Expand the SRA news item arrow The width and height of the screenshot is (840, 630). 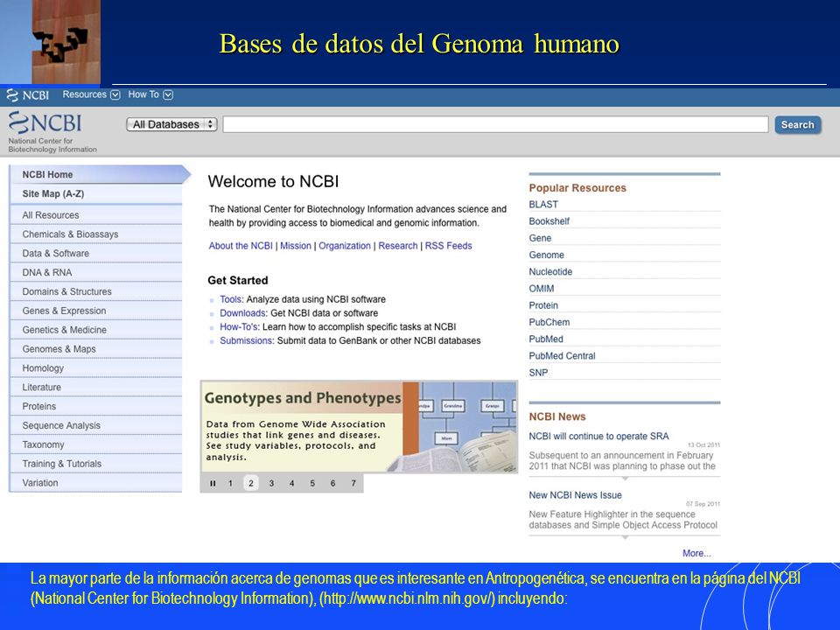625,479
